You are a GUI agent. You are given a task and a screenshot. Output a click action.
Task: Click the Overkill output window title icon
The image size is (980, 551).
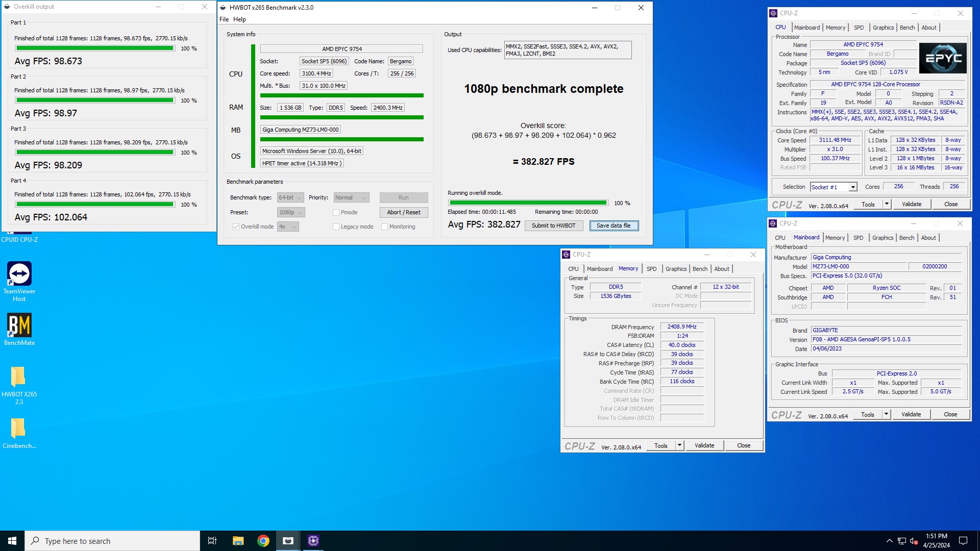7,7
